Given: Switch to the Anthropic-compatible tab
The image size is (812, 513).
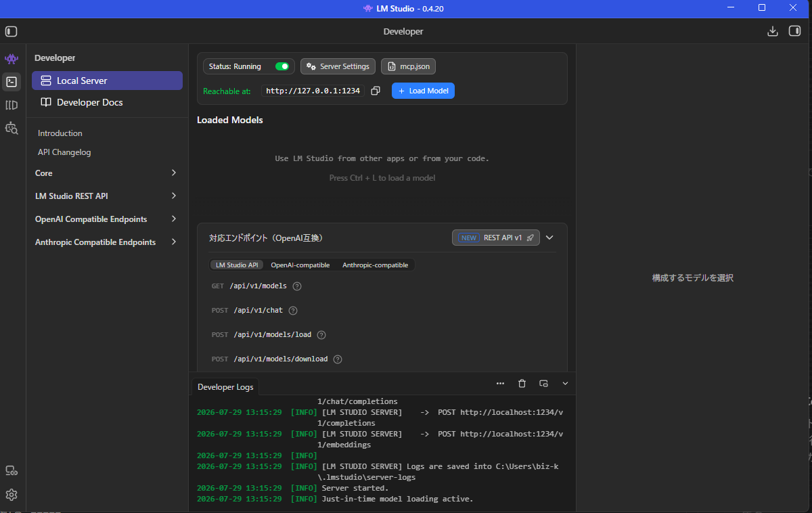Looking at the screenshot, I should coord(375,265).
